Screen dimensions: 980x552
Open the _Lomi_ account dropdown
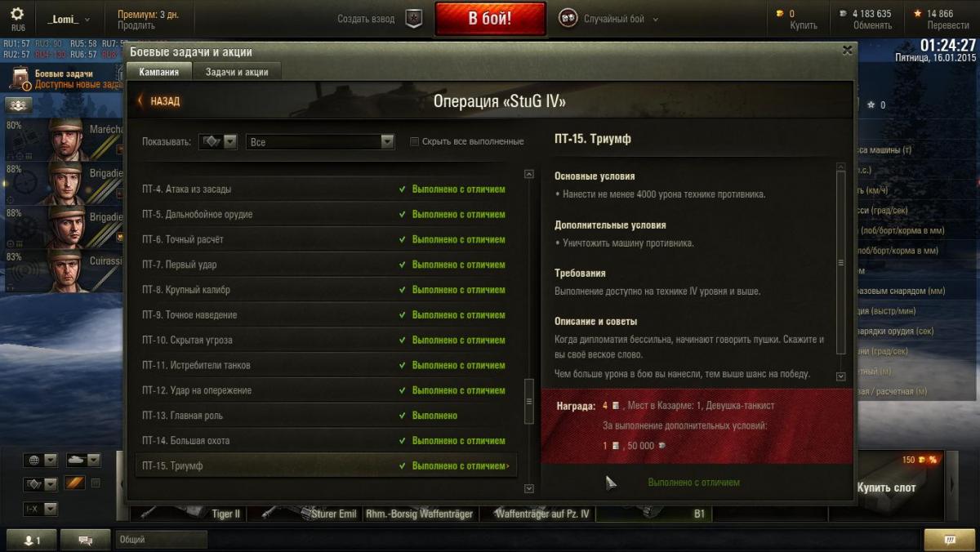coord(69,19)
